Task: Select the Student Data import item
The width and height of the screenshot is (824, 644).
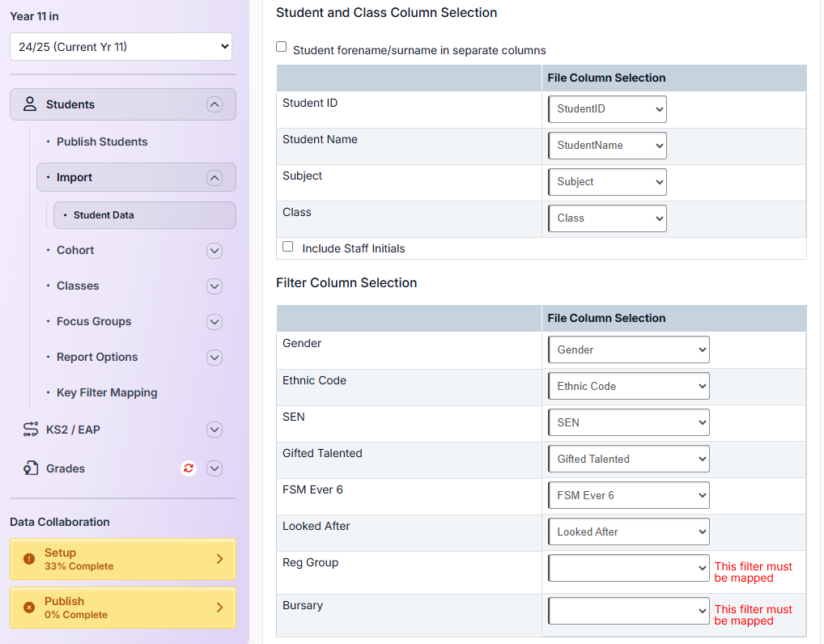Action: pyautogui.click(x=104, y=215)
